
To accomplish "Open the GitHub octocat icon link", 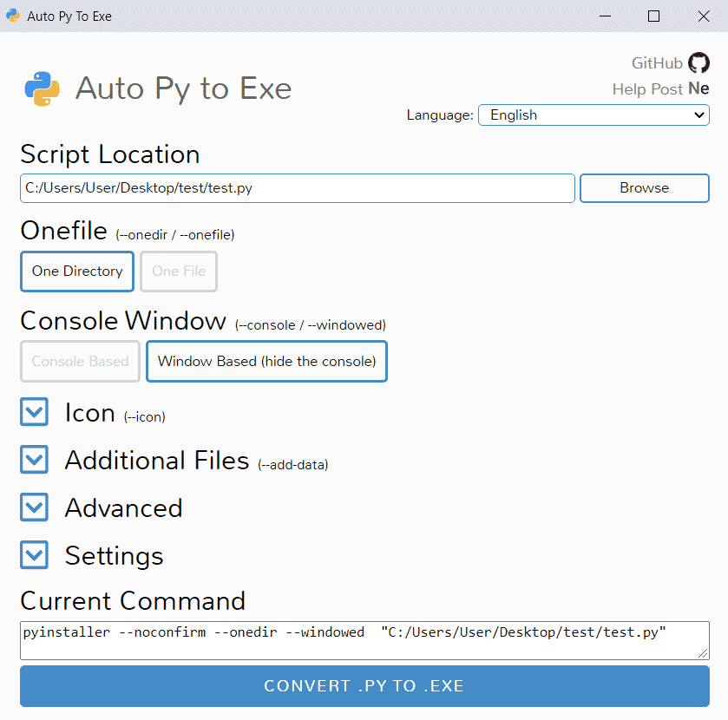I will 698,62.
